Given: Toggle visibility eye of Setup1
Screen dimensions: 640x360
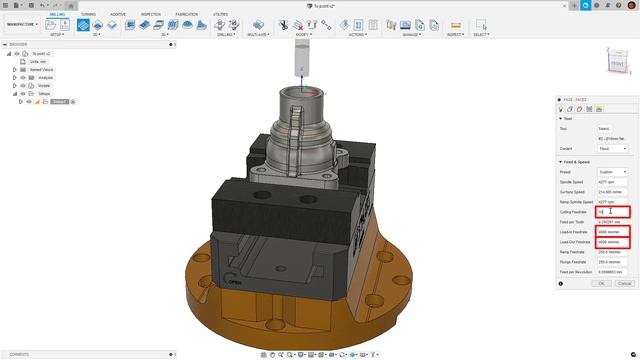Looking at the screenshot, I should [29, 102].
